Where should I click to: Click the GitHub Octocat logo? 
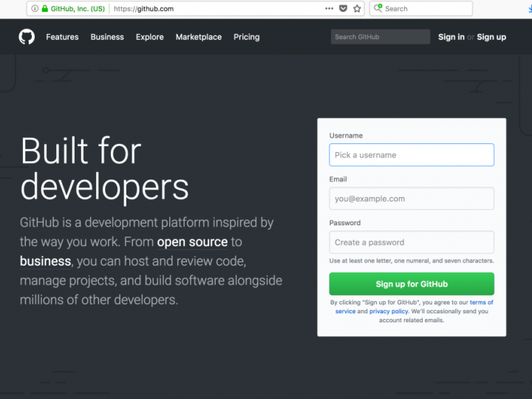pyautogui.click(x=27, y=37)
